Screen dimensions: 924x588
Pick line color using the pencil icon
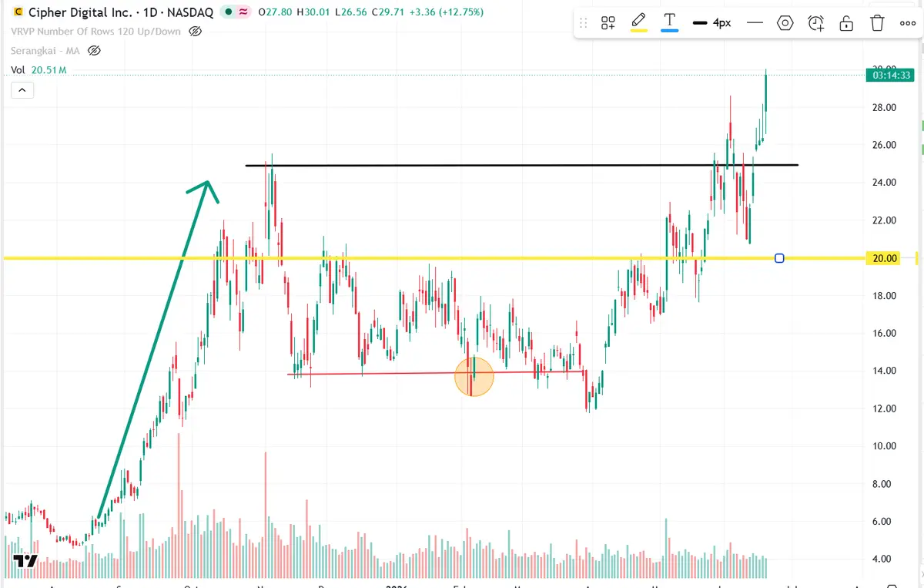(638, 22)
